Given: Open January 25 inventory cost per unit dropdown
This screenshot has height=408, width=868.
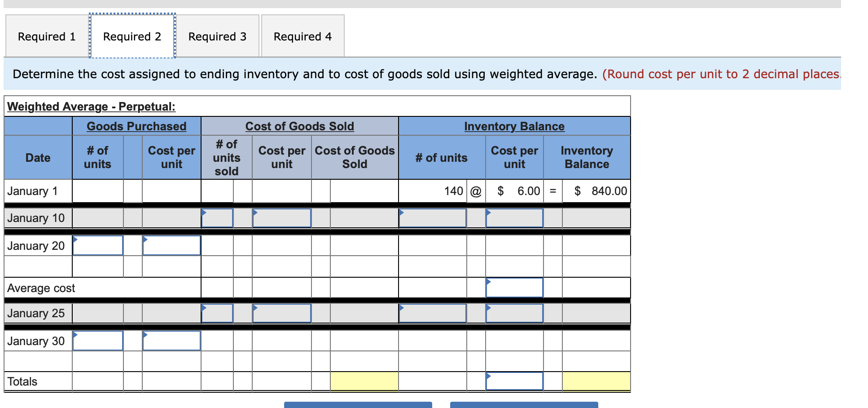Looking at the screenshot, I should point(514,313).
